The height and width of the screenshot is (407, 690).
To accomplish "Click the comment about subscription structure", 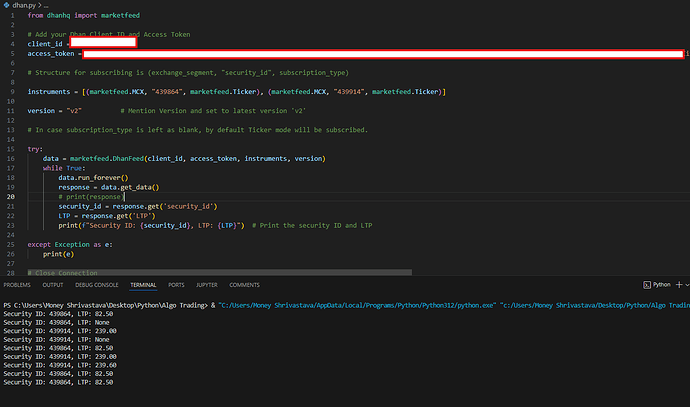I will [x=188, y=73].
